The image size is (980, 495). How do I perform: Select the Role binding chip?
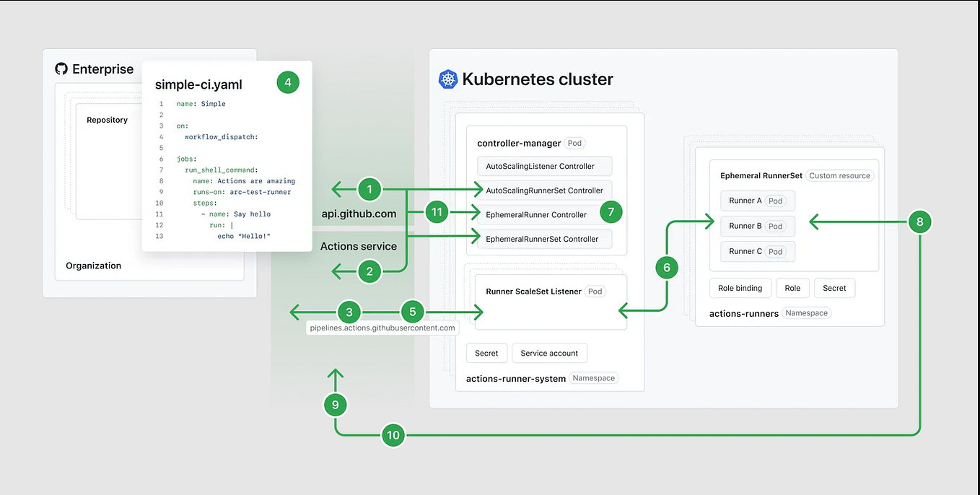(x=740, y=288)
